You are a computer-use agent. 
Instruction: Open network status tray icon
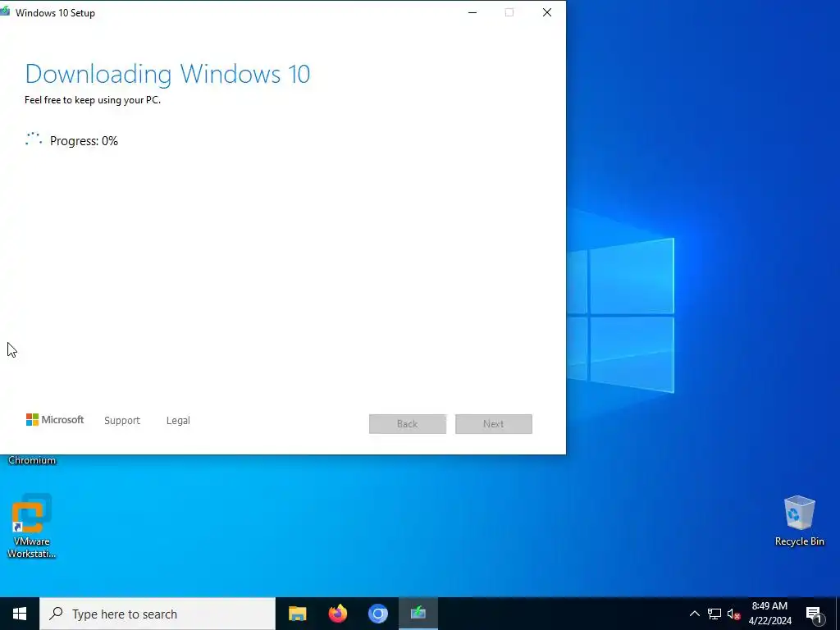pos(714,614)
